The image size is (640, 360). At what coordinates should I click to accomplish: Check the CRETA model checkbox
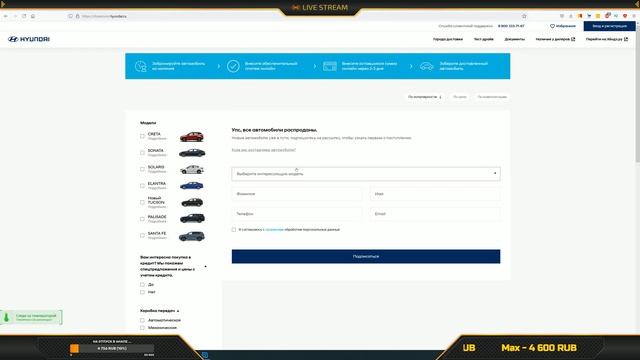142,136
